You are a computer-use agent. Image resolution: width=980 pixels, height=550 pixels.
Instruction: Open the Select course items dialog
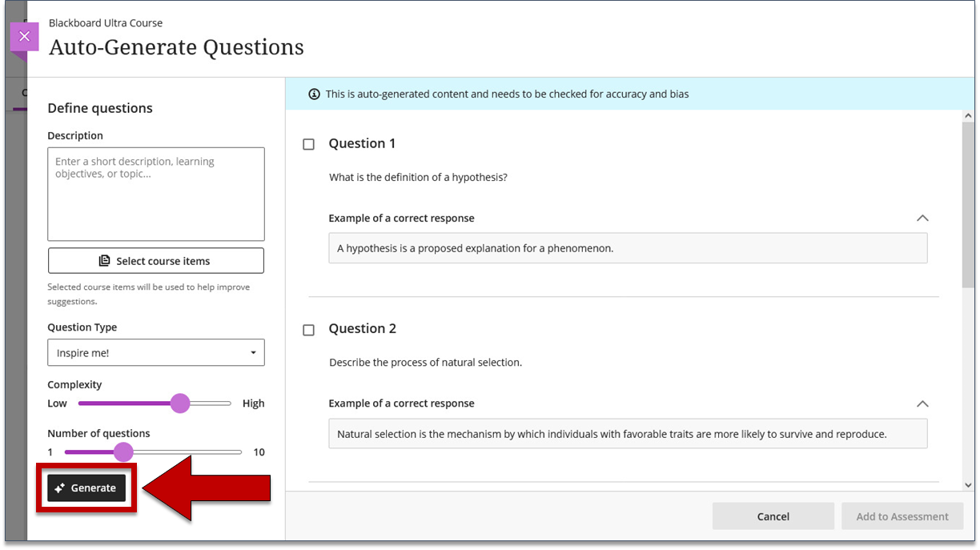tap(156, 261)
